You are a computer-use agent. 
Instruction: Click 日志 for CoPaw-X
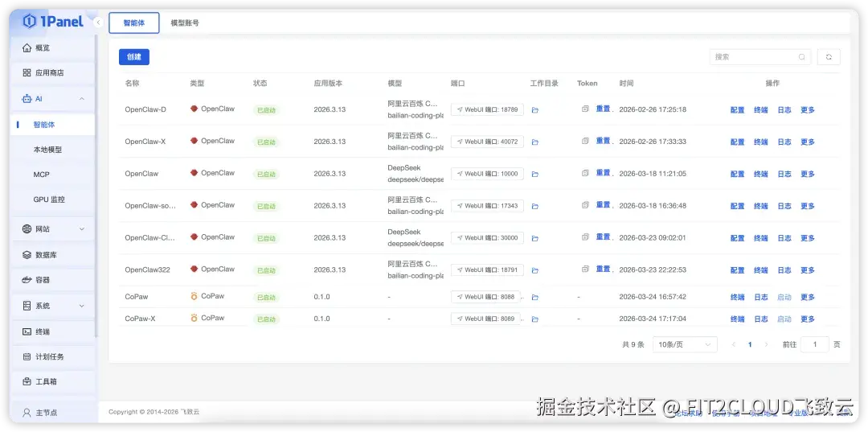click(x=760, y=319)
